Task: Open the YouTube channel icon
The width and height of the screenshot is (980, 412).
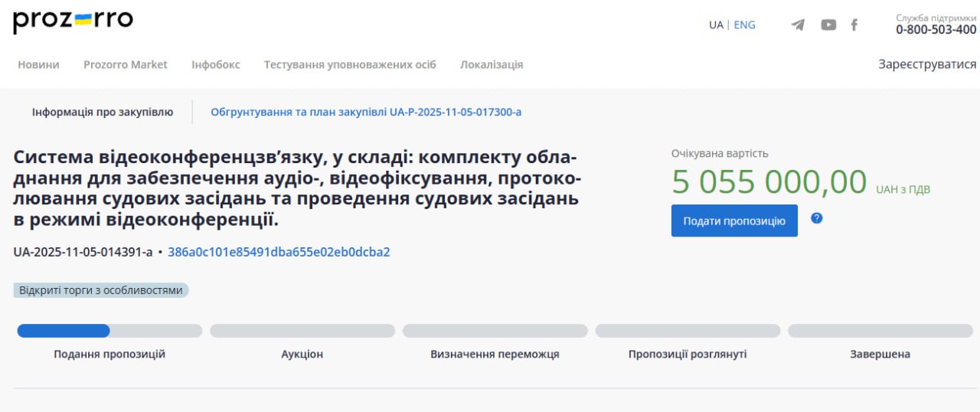Action: click(x=828, y=25)
